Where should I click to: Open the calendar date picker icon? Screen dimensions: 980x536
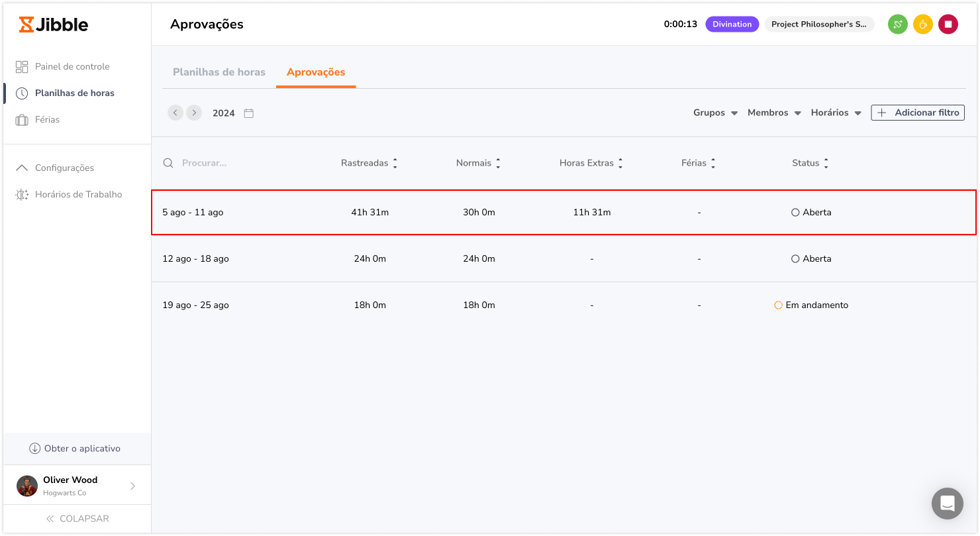[x=249, y=113]
